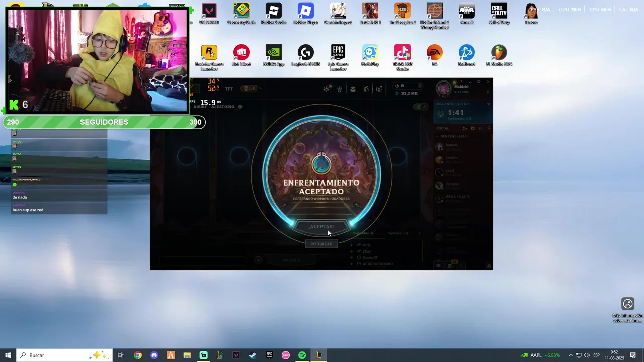Click RECHAZAR to decline the match
Viewport: 644px width, 362px height.
[321, 244]
